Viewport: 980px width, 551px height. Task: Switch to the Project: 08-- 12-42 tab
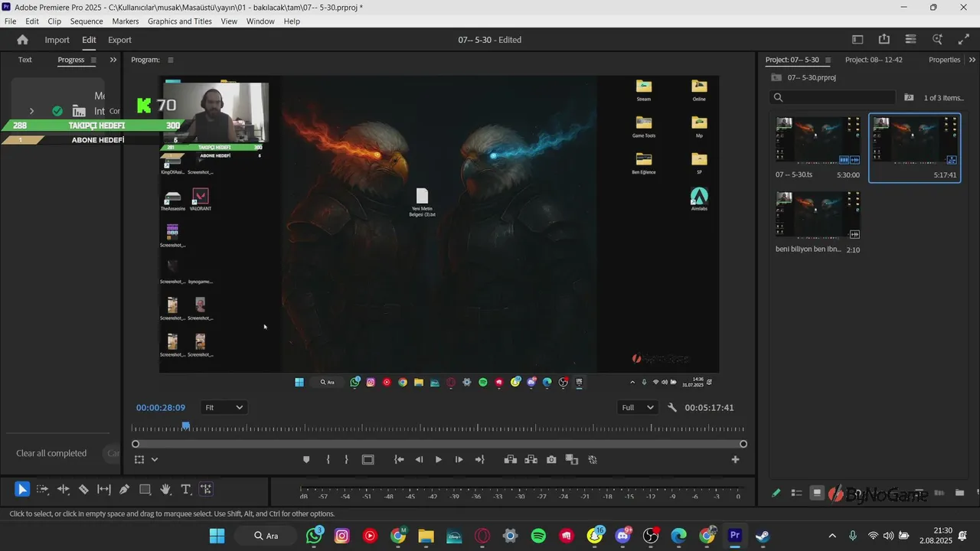874,60
